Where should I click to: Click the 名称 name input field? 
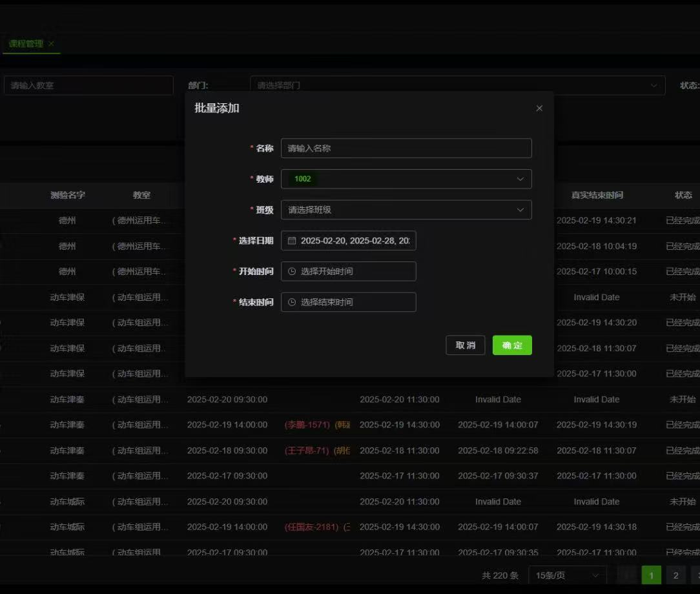(x=406, y=148)
